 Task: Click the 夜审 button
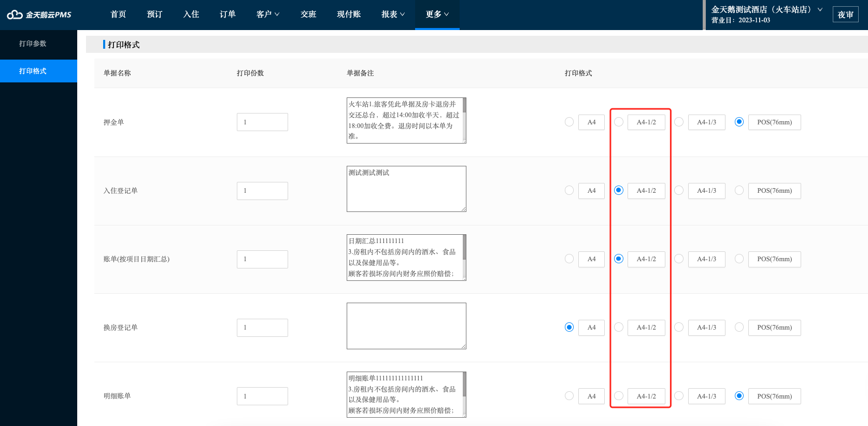click(x=846, y=15)
